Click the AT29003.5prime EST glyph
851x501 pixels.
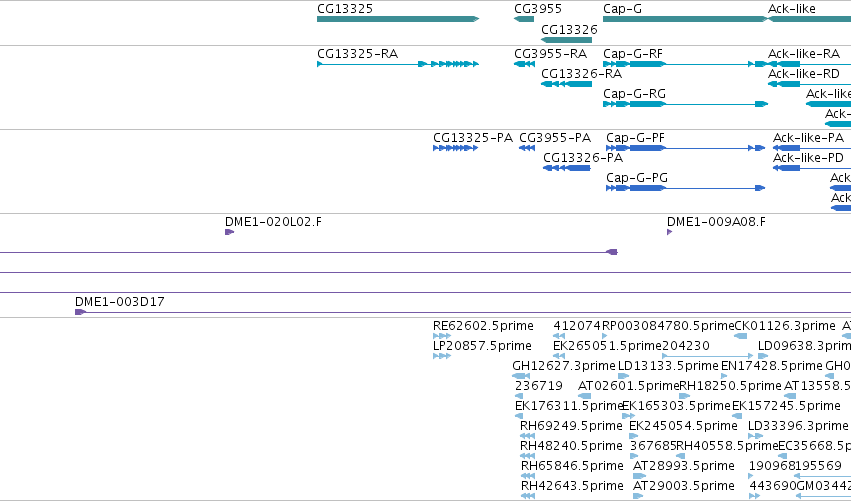638,496
